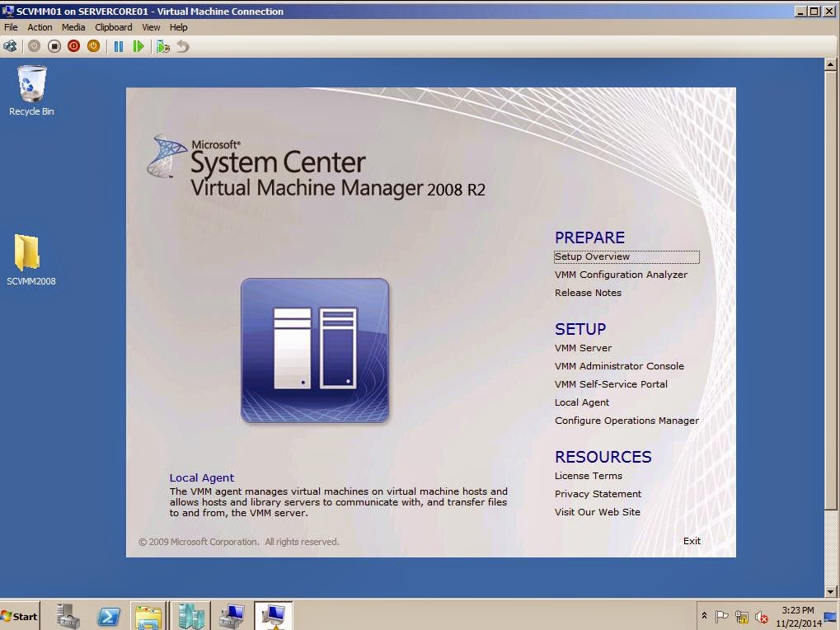Click the network warning tray icon

(x=741, y=617)
